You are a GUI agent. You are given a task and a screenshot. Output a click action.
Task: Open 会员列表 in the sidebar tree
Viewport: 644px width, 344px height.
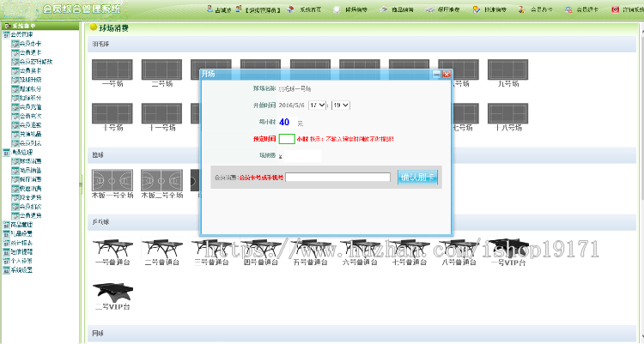[x=30, y=143]
